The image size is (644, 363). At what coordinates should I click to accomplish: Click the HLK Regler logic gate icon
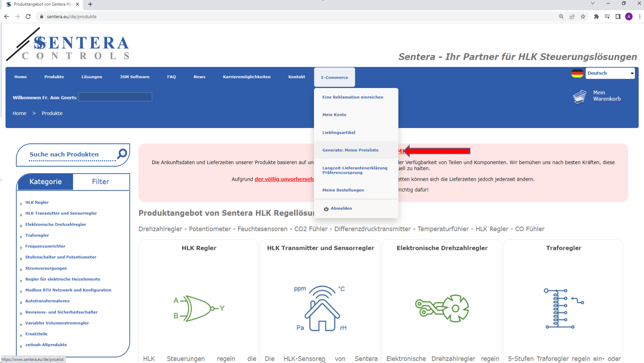(x=199, y=308)
